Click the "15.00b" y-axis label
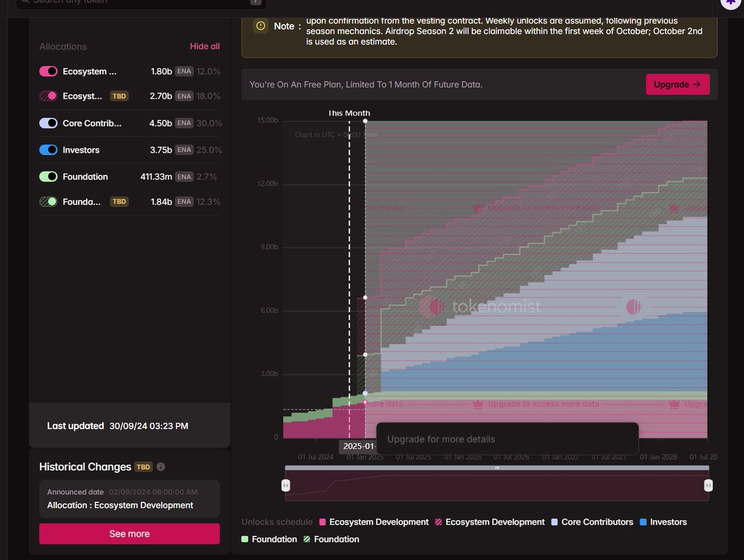744x560 pixels. coord(267,120)
